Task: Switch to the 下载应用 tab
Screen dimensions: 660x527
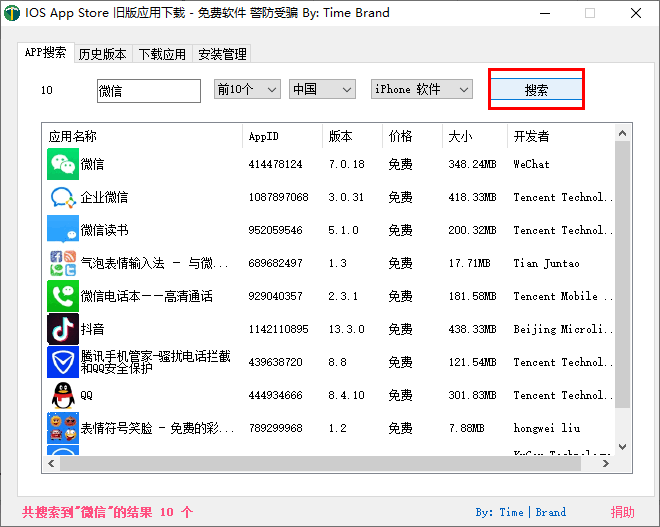Action: pyautogui.click(x=162, y=54)
